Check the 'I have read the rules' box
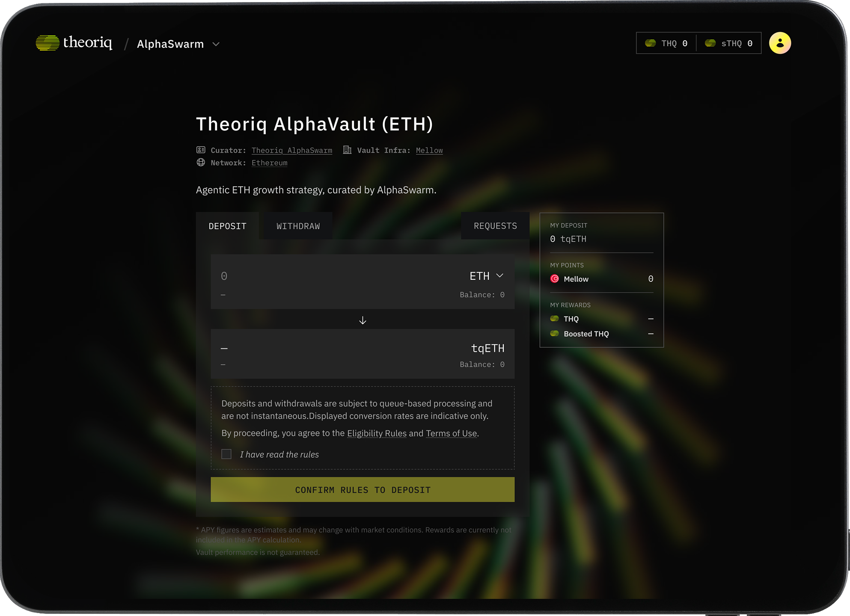This screenshot has width=850, height=616. (x=226, y=454)
